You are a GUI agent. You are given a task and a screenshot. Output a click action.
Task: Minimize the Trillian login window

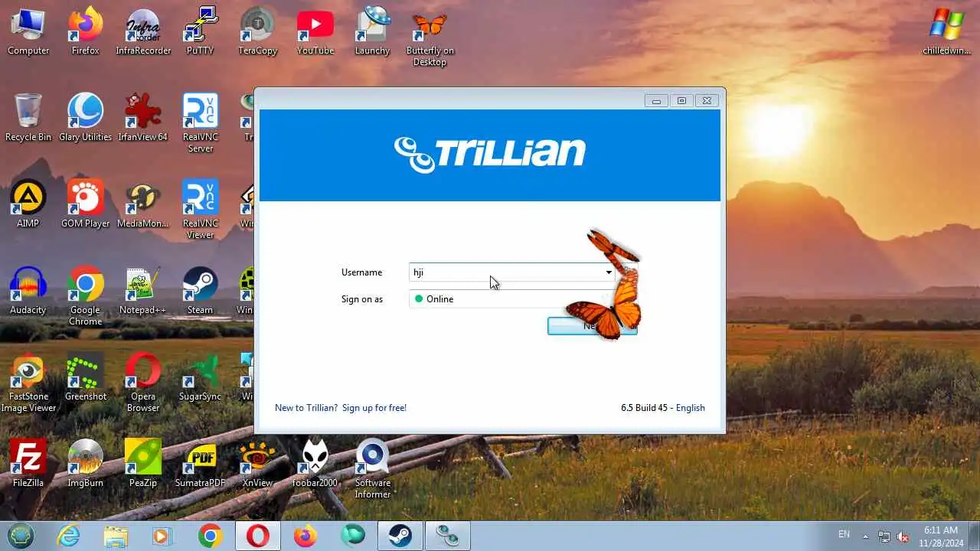[656, 100]
